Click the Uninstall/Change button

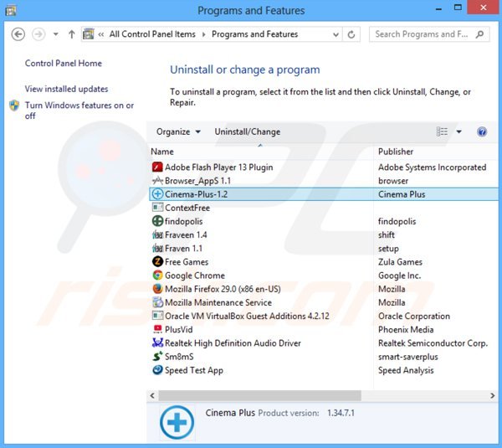point(248,131)
